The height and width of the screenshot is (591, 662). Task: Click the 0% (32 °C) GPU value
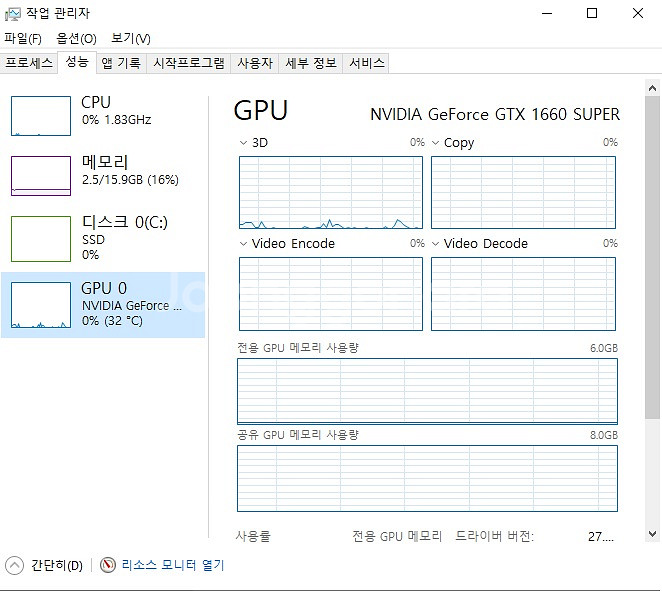[x=112, y=321]
